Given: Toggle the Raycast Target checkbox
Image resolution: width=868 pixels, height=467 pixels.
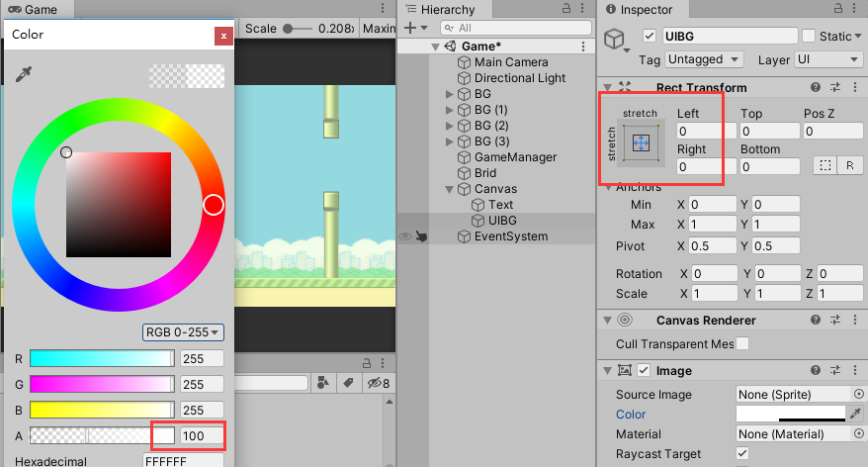Looking at the screenshot, I should [x=742, y=453].
